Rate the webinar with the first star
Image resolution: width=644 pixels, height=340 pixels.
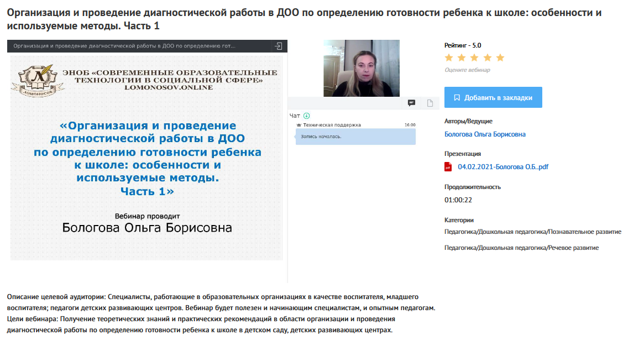449,58
